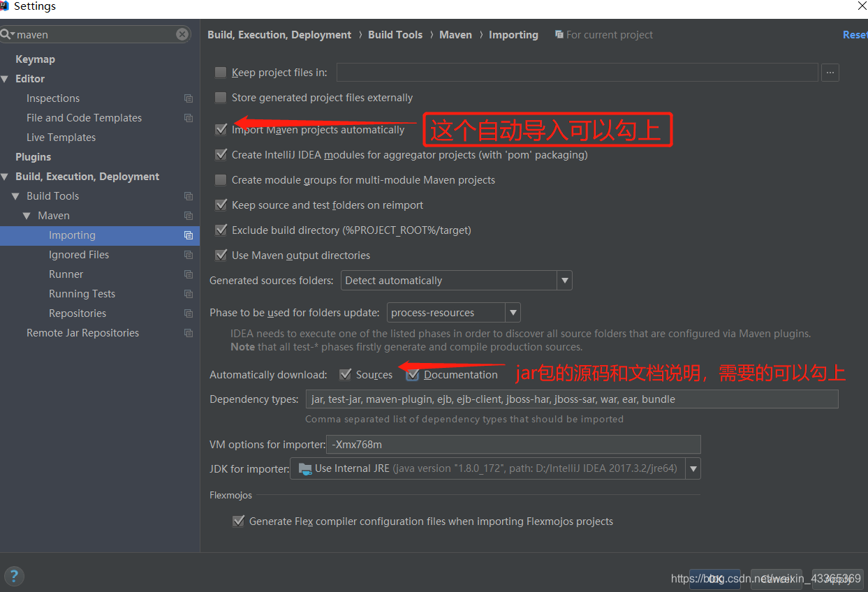Collapse Build, Execution, Deployment section
The width and height of the screenshot is (868, 592).
coord(5,177)
